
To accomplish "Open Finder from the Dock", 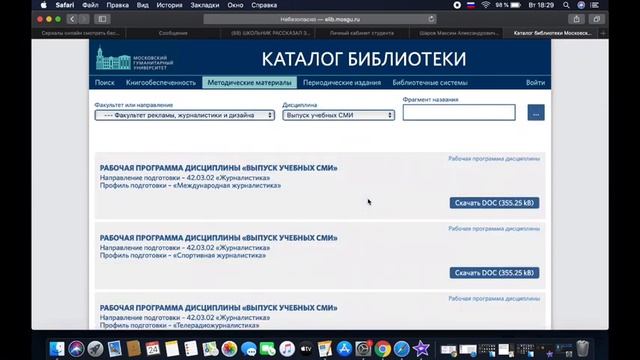I will tap(57, 349).
